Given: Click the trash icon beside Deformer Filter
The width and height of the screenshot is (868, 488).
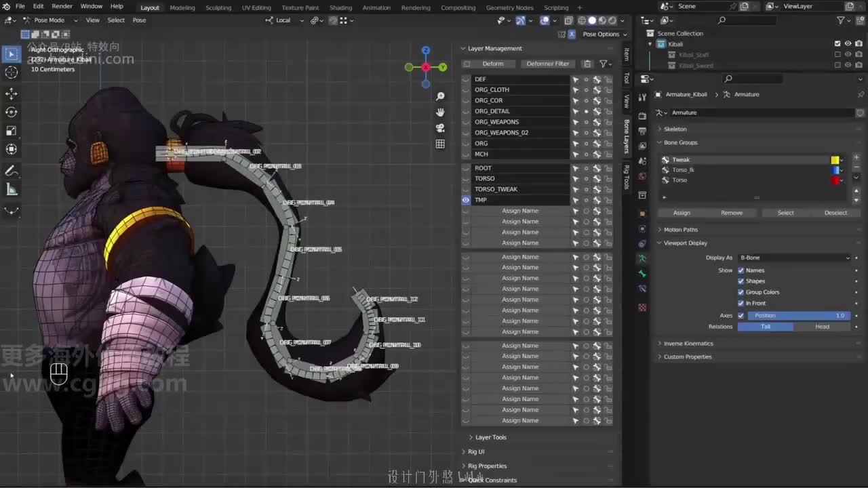Looking at the screenshot, I should pyautogui.click(x=587, y=64).
